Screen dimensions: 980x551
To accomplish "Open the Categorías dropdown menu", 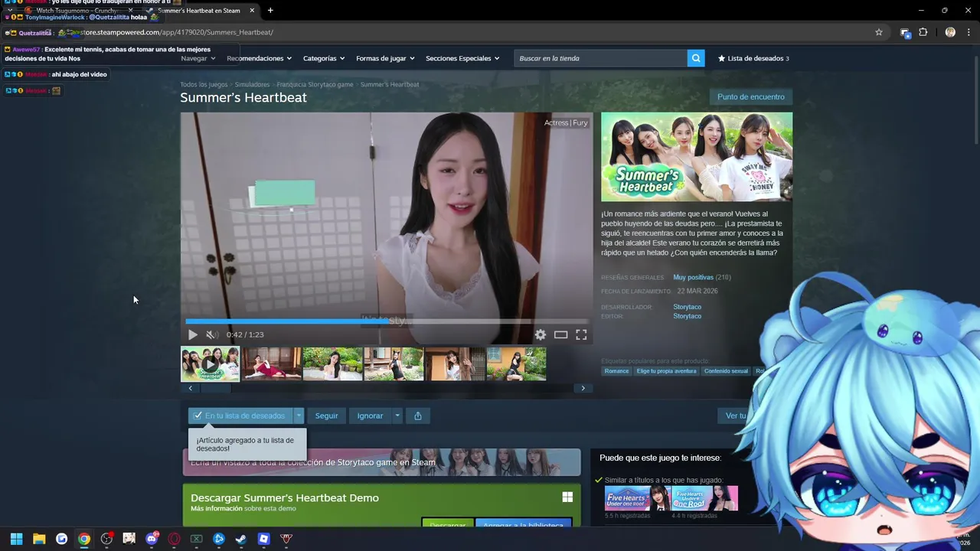I will pyautogui.click(x=324, y=58).
